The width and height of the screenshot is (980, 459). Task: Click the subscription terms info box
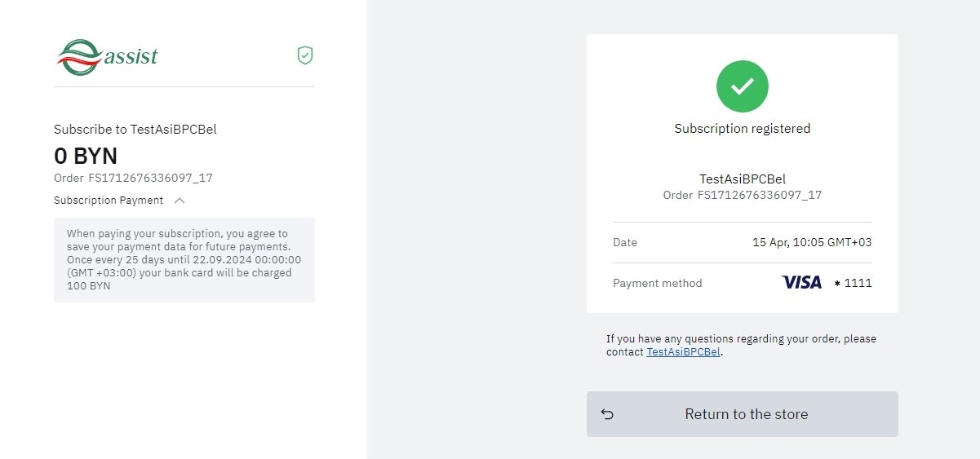click(184, 260)
